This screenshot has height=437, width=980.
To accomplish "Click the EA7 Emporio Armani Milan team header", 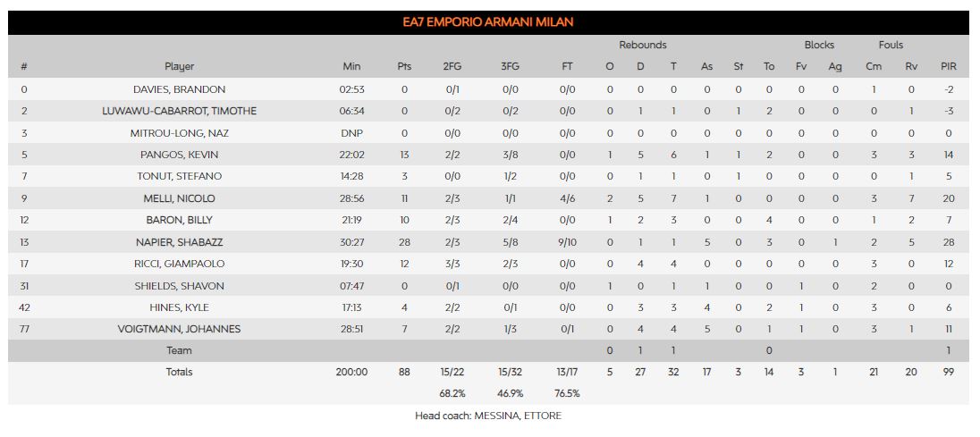I will pyautogui.click(x=488, y=22).
